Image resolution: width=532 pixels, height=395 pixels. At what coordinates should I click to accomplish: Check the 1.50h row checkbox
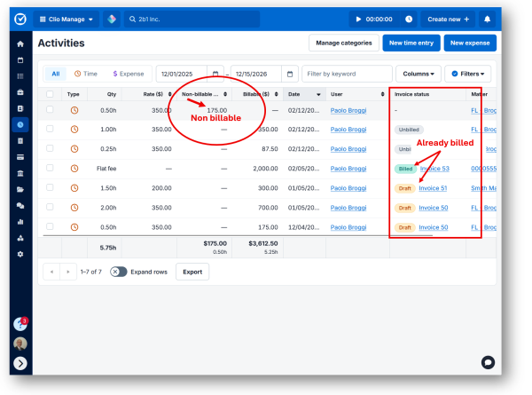point(50,187)
